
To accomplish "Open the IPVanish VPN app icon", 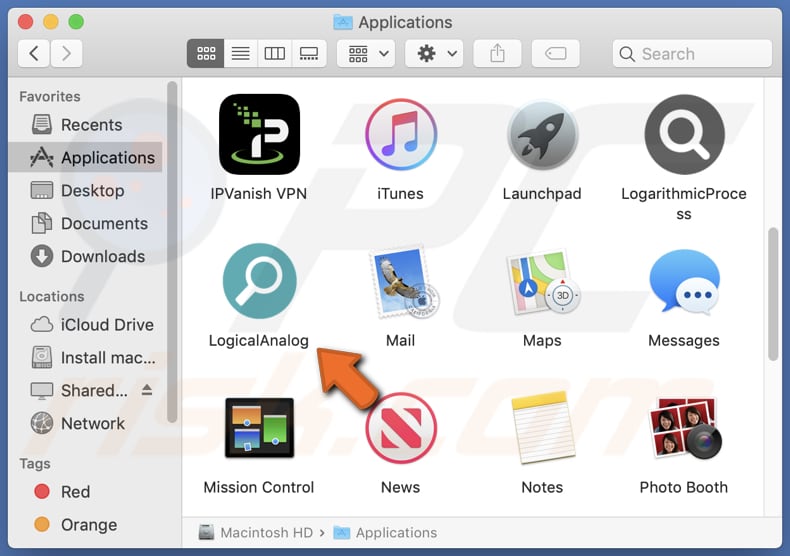I will click(x=259, y=134).
